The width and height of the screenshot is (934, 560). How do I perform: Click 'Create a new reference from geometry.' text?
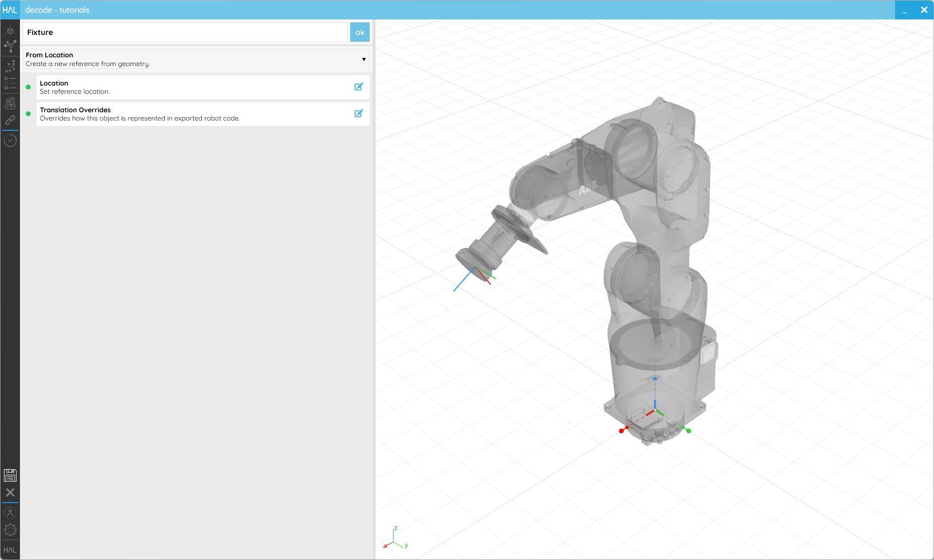pyautogui.click(x=88, y=64)
